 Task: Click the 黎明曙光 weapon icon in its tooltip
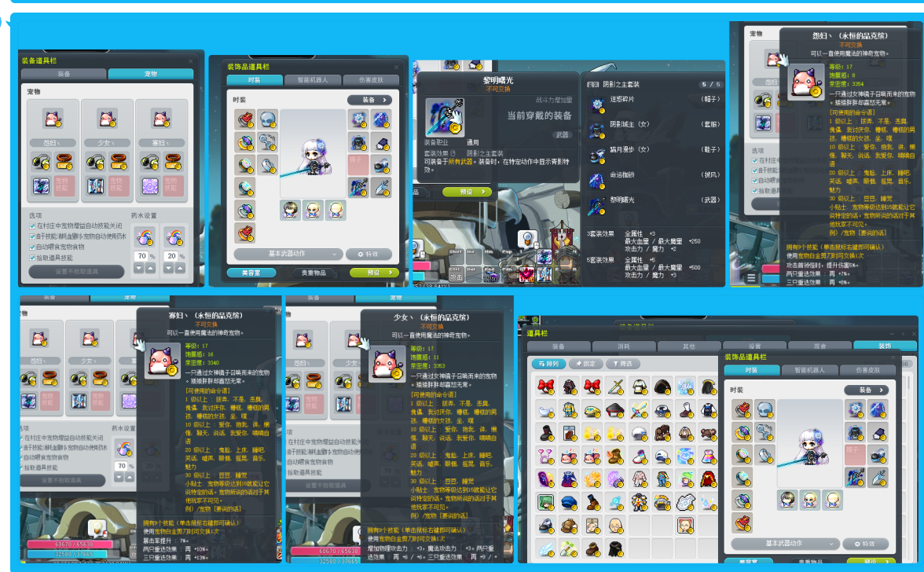click(445, 117)
